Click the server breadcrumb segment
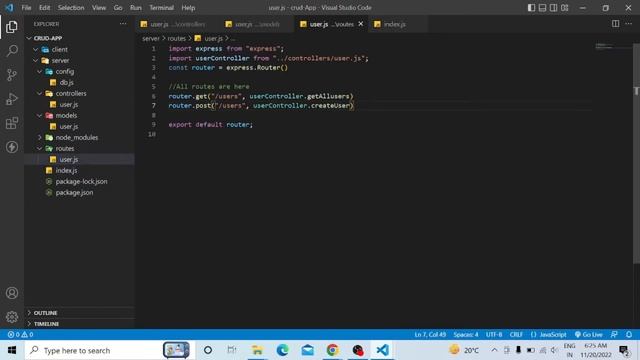 click(x=151, y=38)
